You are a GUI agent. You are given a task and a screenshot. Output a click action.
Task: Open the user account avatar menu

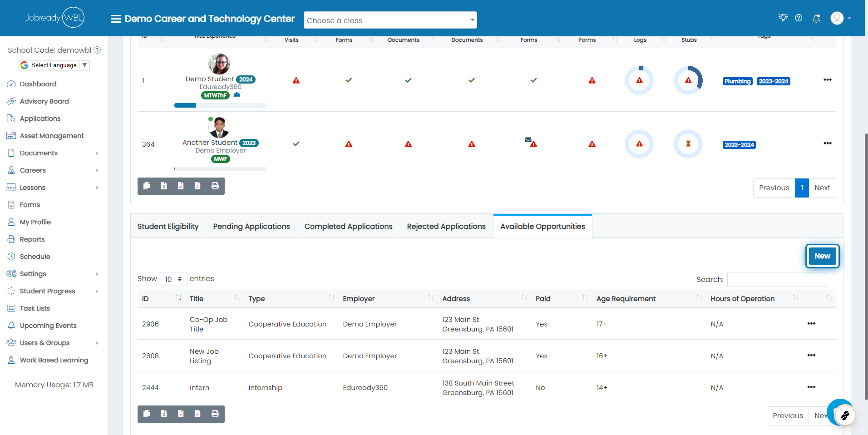point(841,18)
